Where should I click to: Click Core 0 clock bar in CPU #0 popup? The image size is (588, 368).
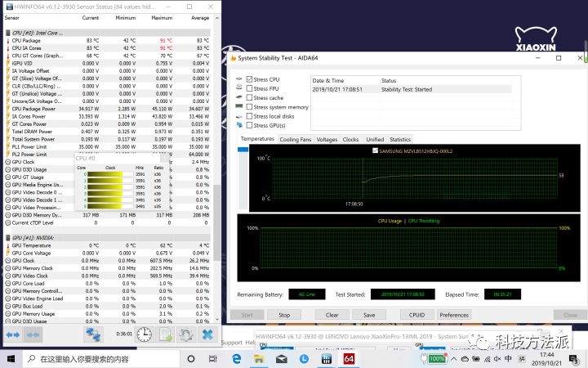pyautogui.click(x=110, y=174)
